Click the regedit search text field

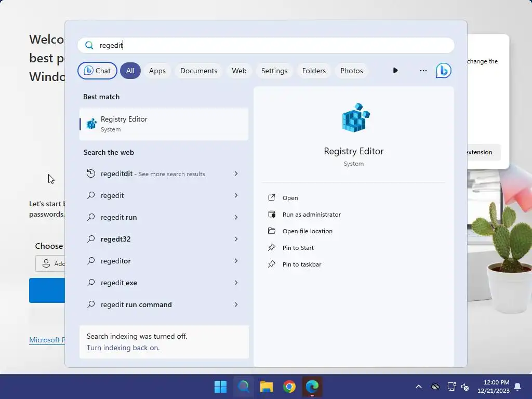(x=266, y=45)
